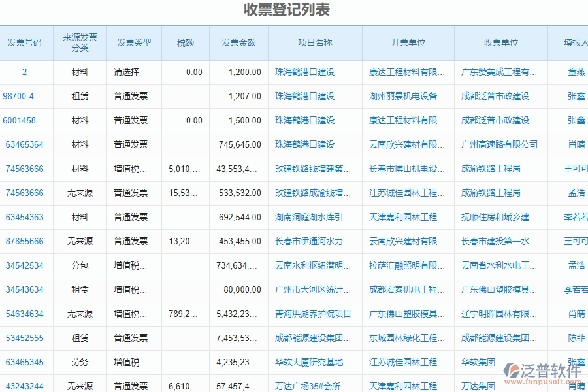Click the sort icon on 发票金额 header
Image resolution: width=588 pixels, height=392 pixels.
click(261, 42)
